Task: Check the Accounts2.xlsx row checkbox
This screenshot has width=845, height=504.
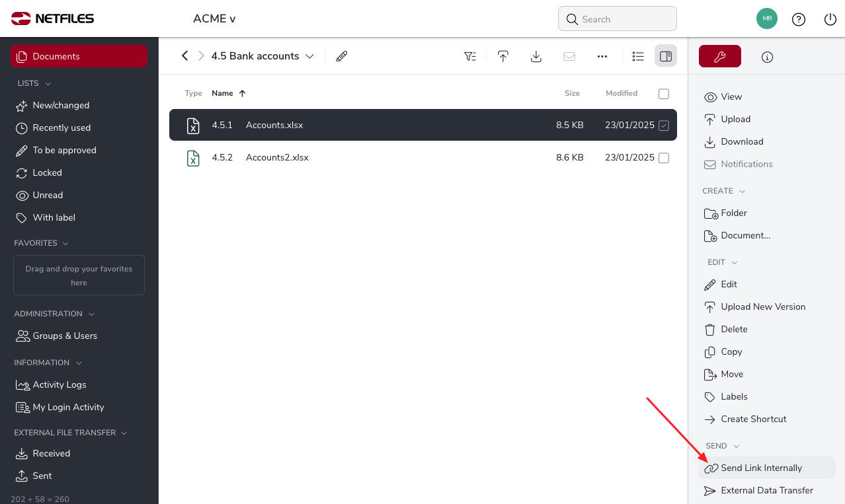Action: [x=664, y=158]
